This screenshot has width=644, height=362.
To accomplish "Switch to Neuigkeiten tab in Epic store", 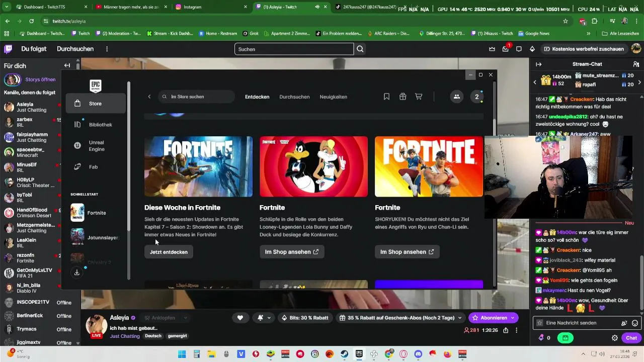I will pos(334,97).
